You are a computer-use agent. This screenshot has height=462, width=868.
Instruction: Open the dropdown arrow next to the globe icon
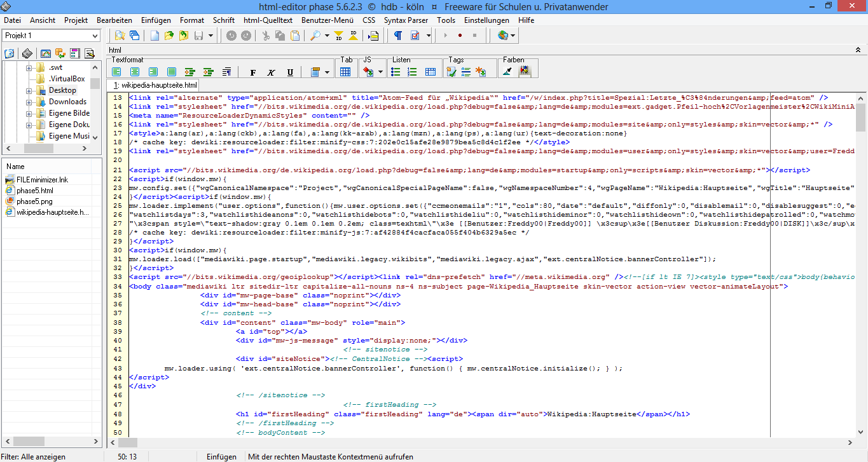[513, 36]
